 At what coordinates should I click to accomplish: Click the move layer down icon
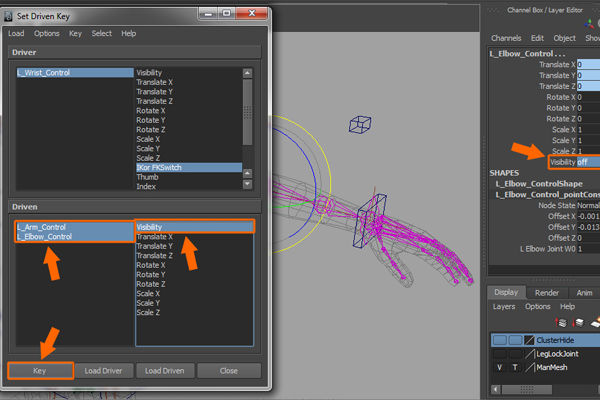click(578, 323)
